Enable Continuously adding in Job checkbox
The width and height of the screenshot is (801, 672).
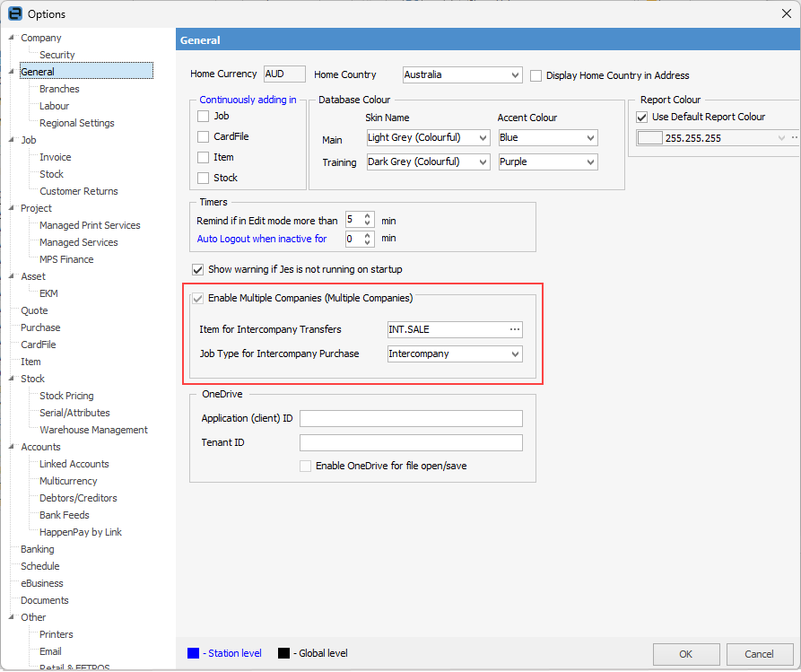click(204, 117)
